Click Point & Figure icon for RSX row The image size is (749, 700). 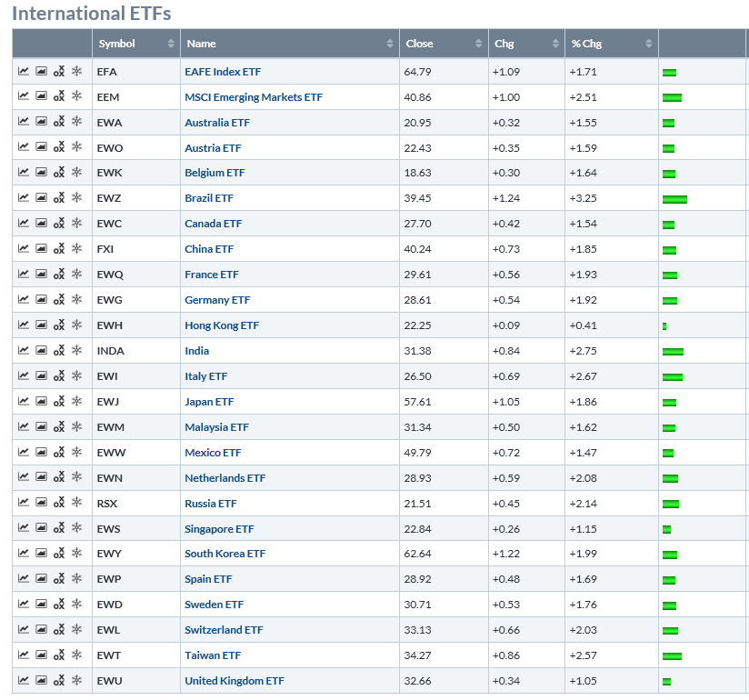59,503
